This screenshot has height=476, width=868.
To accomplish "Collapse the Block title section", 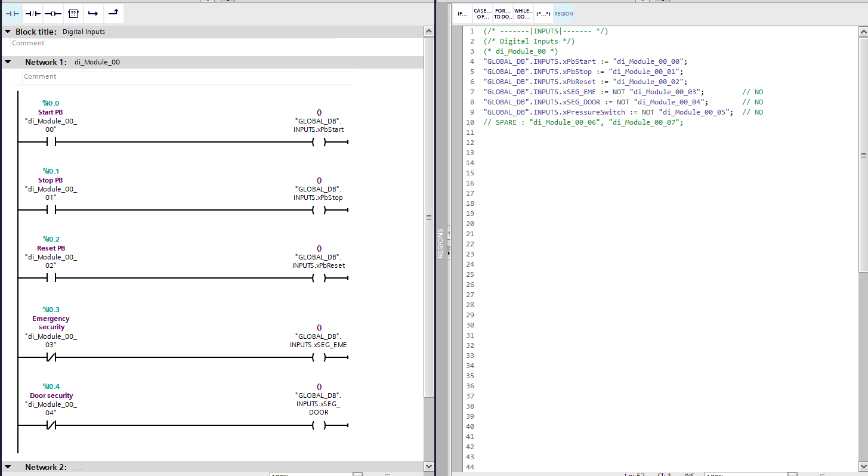I will tap(8, 32).
